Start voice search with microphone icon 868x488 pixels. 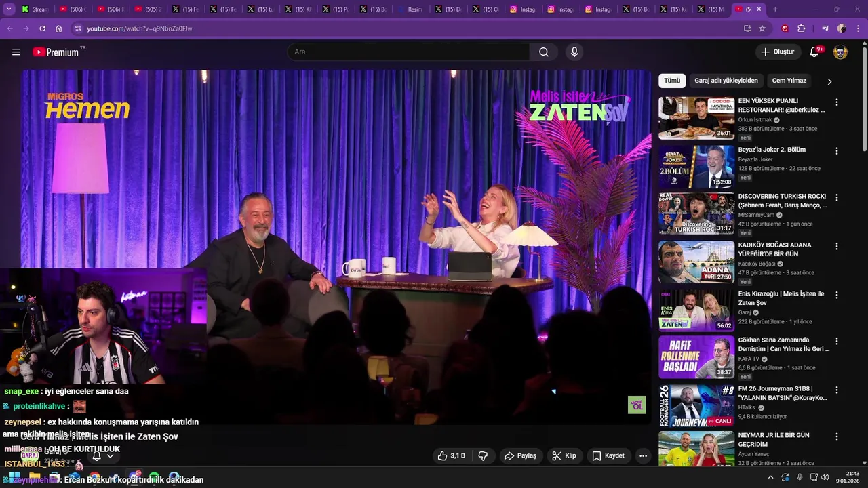click(574, 52)
